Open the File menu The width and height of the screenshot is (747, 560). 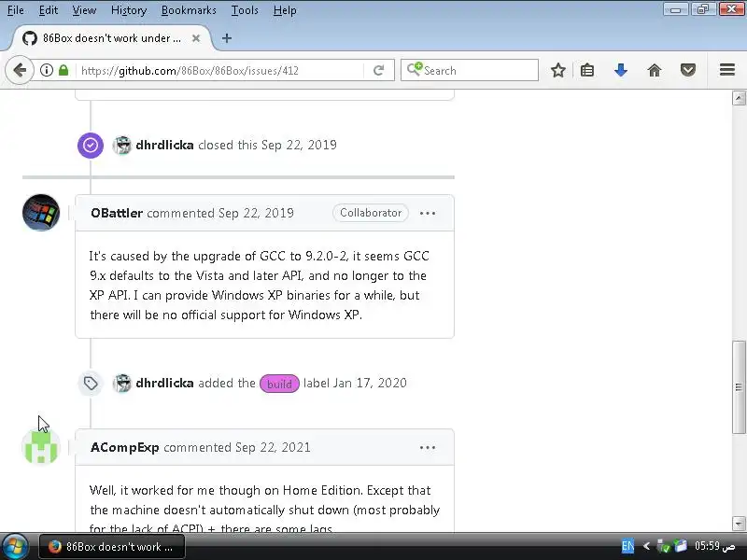point(15,10)
